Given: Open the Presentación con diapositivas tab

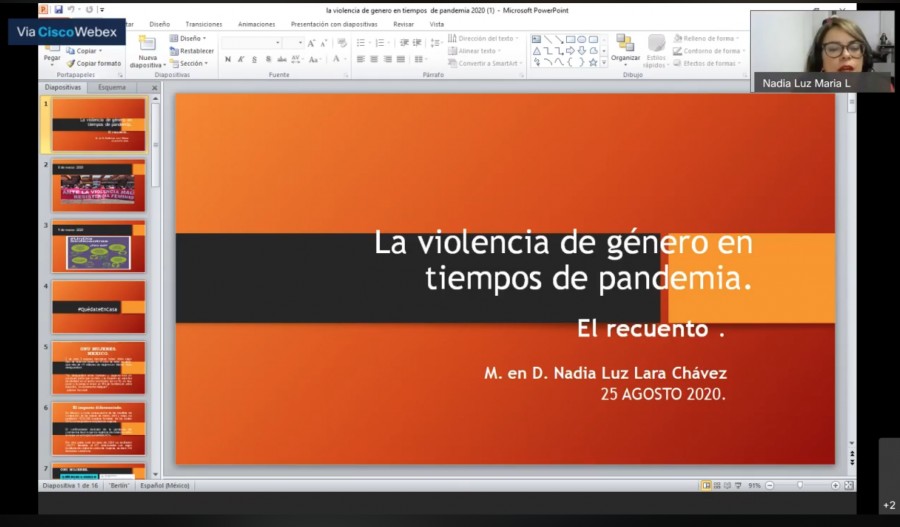Looking at the screenshot, I should coord(334,24).
